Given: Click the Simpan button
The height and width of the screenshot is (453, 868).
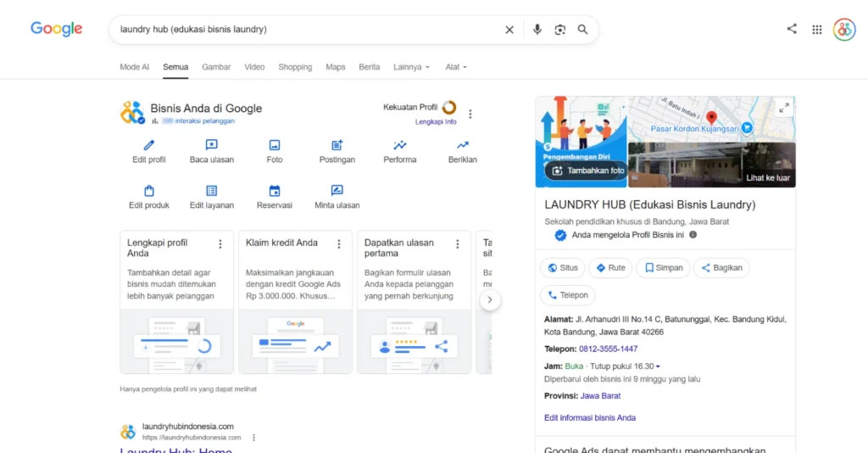Looking at the screenshot, I should pyautogui.click(x=663, y=268).
